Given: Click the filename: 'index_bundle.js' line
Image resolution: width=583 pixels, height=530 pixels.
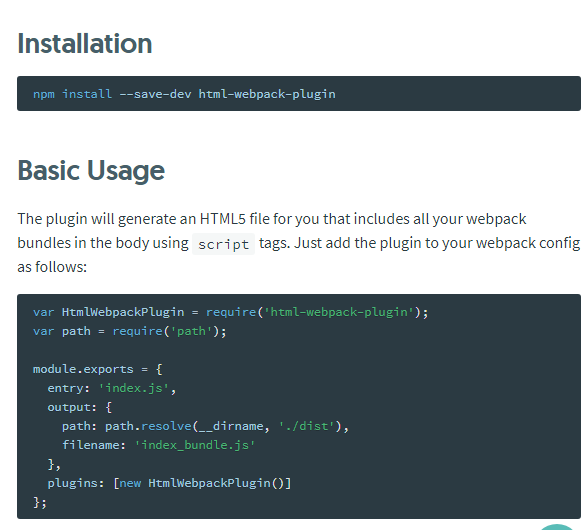Looking at the screenshot, I should (x=158, y=445).
